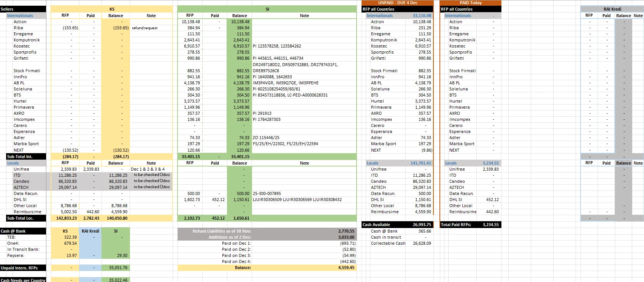Click the Locals link under Sellers column
The width and height of the screenshot is (644, 282).
pos(13,163)
